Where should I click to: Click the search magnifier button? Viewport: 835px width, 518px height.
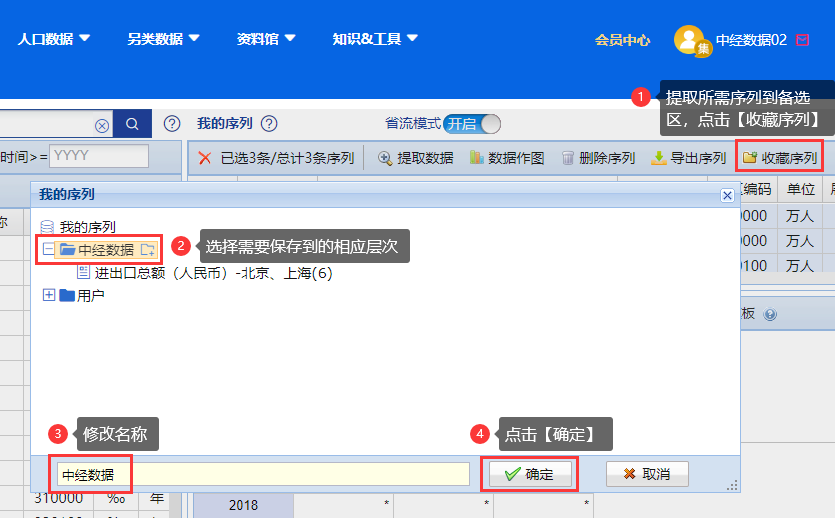(131, 124)
